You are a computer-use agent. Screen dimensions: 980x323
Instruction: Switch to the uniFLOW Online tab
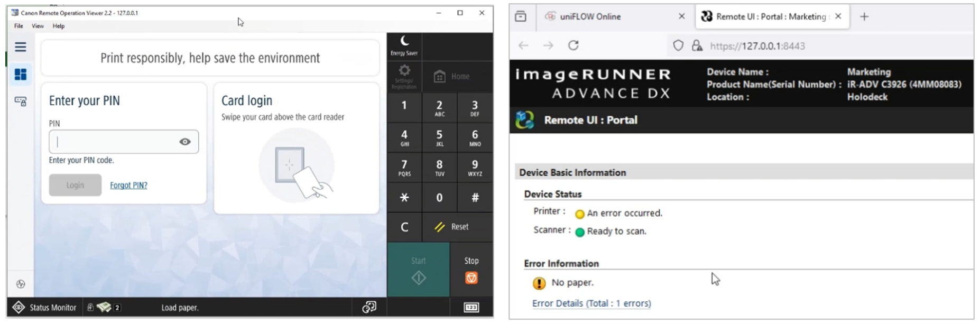[590, 16]
